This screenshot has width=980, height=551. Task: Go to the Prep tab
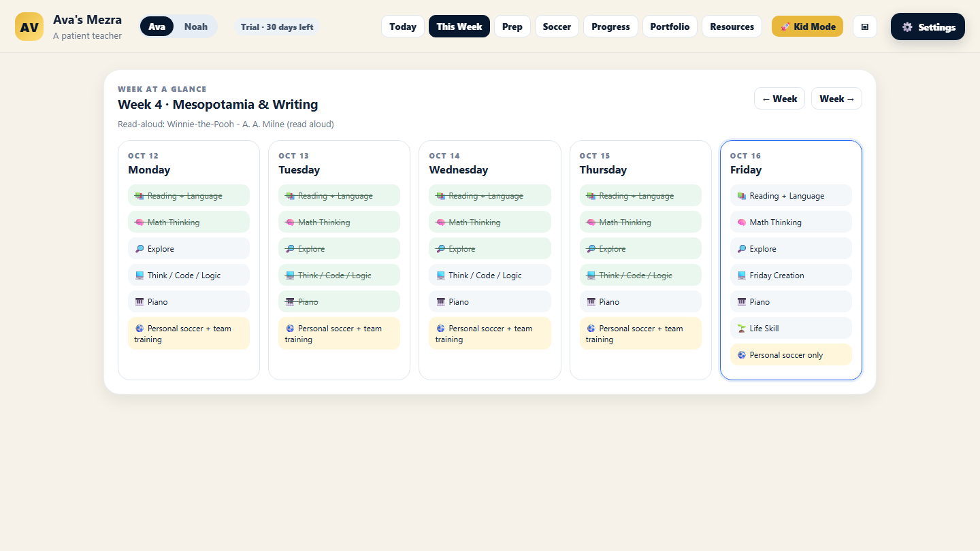512,27
